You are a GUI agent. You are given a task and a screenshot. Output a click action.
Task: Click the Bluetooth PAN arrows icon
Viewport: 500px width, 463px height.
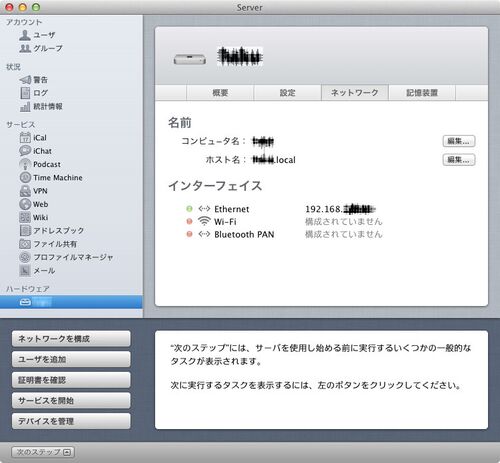204,234
